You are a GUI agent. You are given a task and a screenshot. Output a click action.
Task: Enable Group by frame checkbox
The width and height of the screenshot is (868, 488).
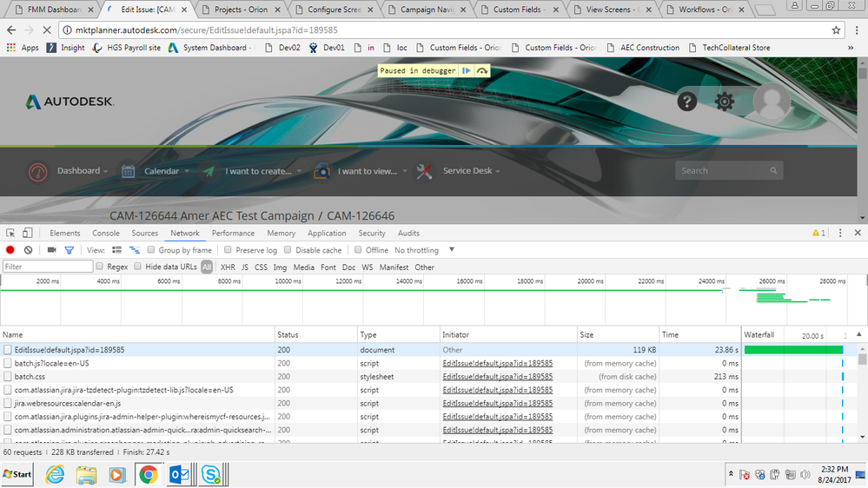[150, 250]
